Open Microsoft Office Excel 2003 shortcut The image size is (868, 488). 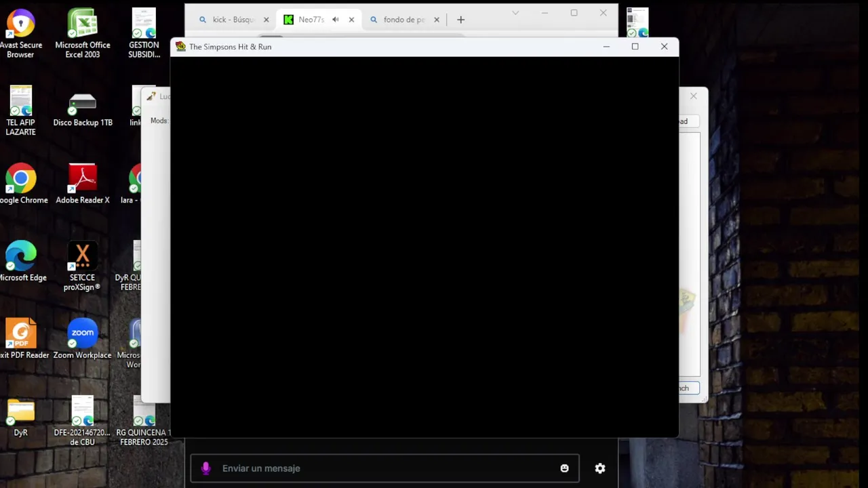tap(83, 33)
